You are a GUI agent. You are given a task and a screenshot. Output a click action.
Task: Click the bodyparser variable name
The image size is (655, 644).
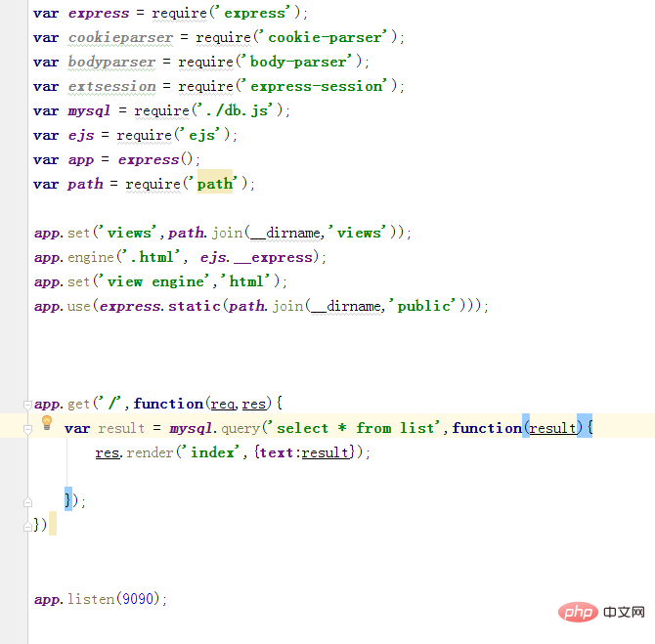coord(111,62)
